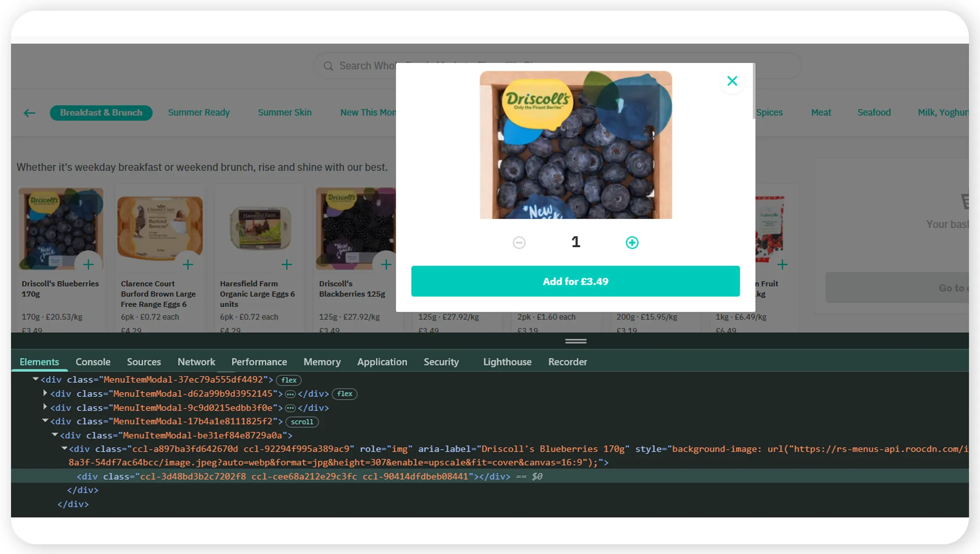Click Add for £3.49 button
The width and height of the screenshot is (980, 554).
(x=575, y=281)
